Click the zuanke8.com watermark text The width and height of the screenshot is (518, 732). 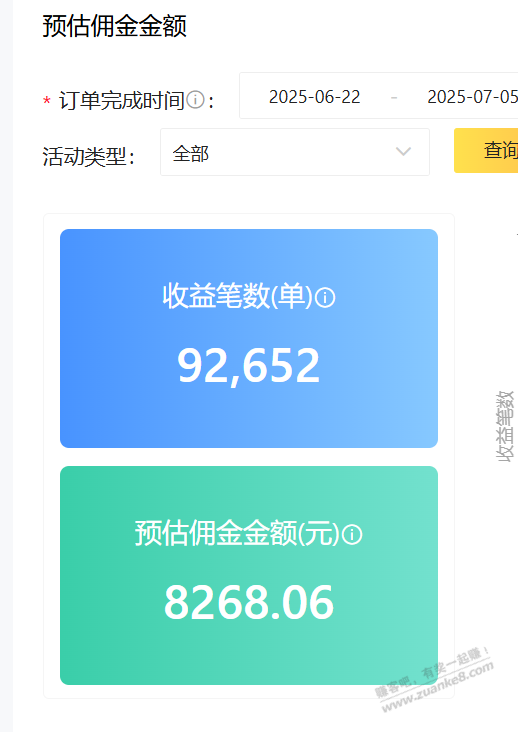[x=438, y=687]
